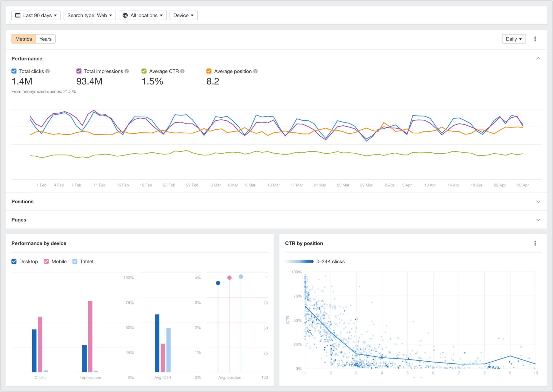Image resolution: width=553 pixels, height=392 pixels.
Task: Click the help icon next to Average CTR
Action: 182,71
